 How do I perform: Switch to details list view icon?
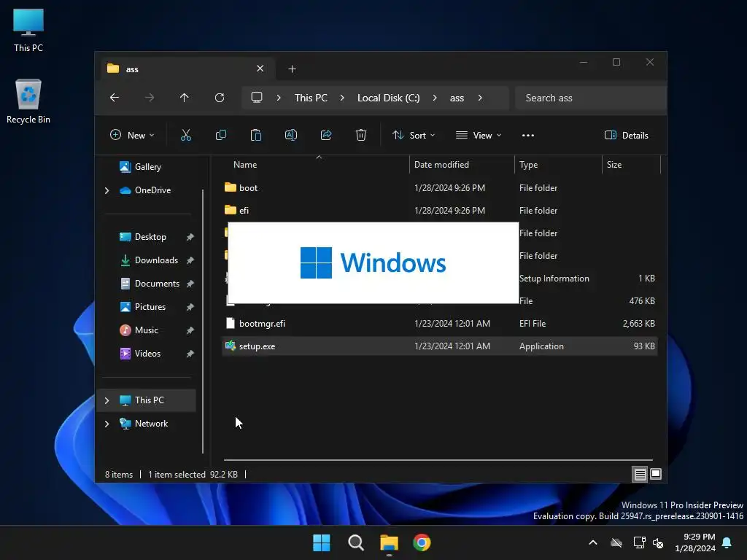tap(640, 474)
